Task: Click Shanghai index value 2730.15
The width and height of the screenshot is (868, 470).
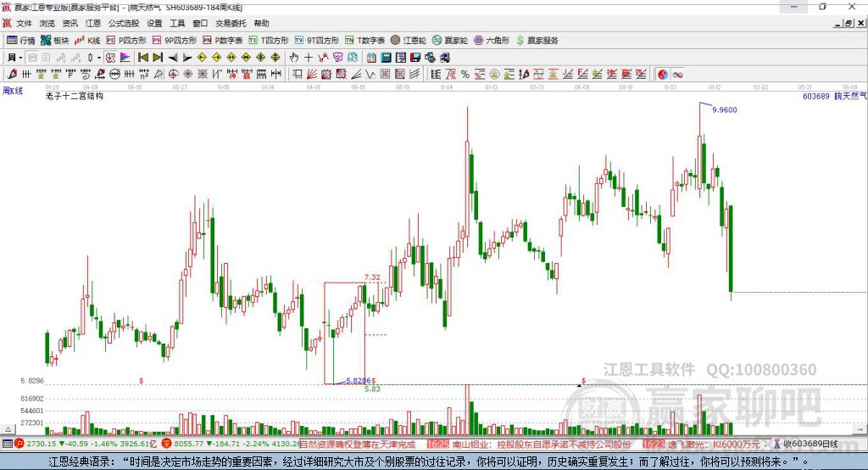Action: [41, 444]
